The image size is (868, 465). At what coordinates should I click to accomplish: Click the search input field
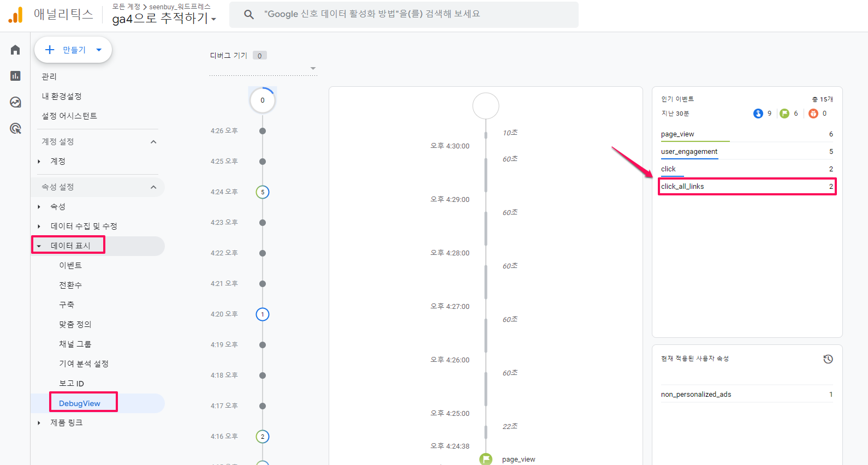click(404, 15)
